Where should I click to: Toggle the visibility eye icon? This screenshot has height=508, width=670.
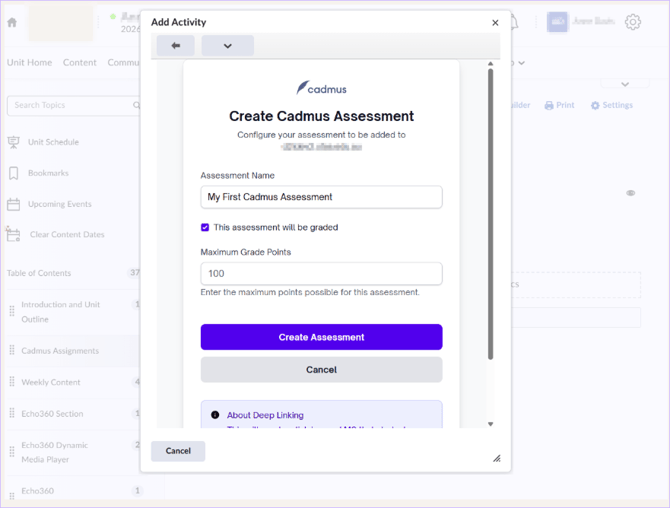[630, 193]
